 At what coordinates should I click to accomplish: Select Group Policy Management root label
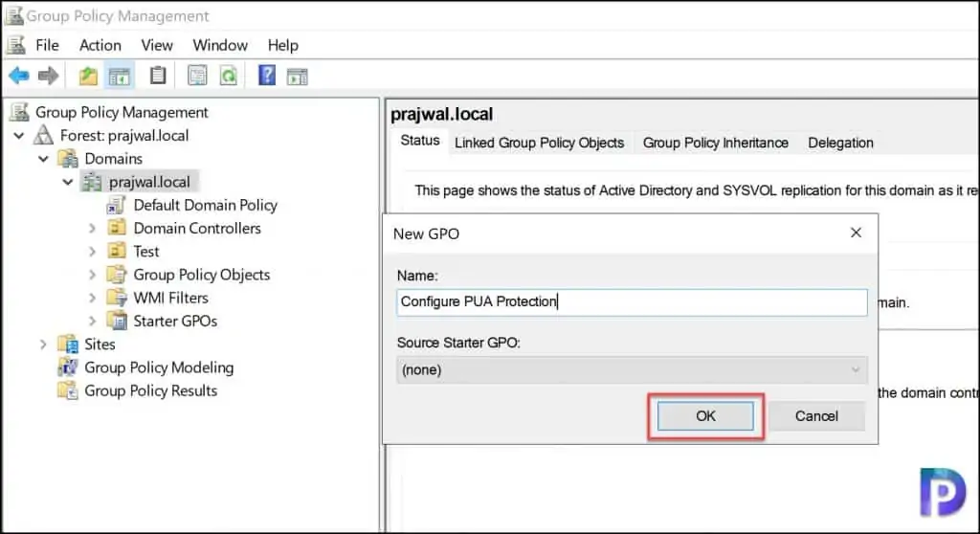(122, 113)
